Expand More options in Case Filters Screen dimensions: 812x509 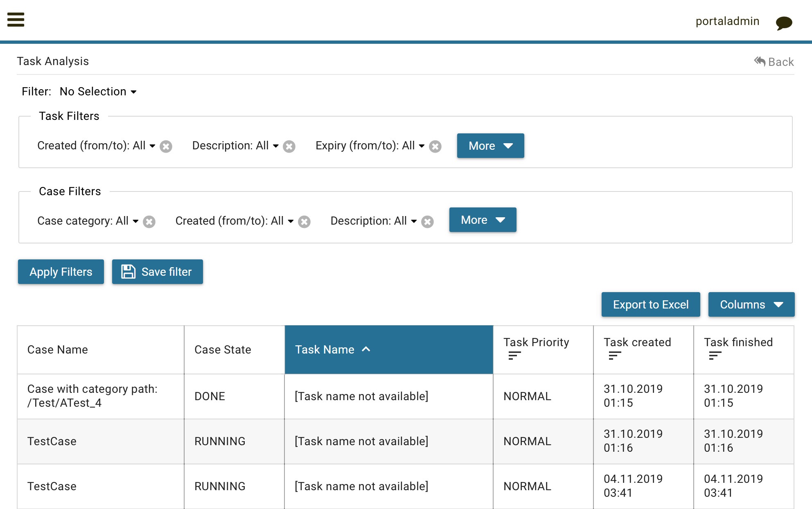pyautogui.click(x=483, y=220)
